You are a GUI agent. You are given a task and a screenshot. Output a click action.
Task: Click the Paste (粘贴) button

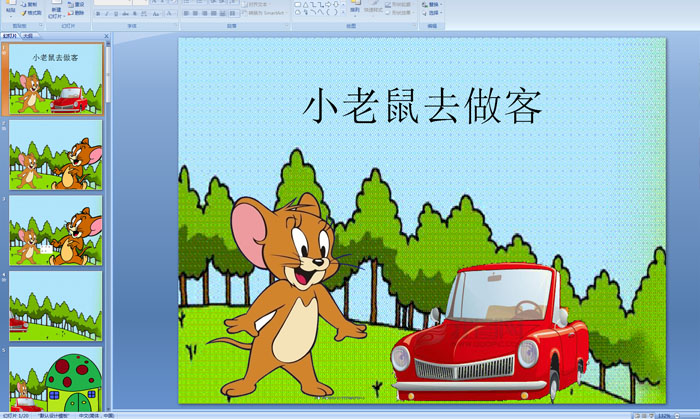[x=11, y=10]
